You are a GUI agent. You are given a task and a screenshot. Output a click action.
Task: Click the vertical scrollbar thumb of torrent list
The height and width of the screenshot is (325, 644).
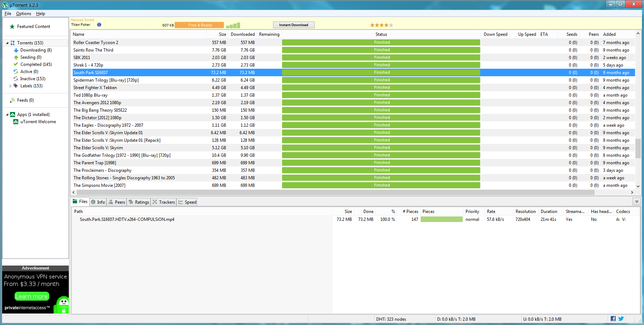click(638, 149)
